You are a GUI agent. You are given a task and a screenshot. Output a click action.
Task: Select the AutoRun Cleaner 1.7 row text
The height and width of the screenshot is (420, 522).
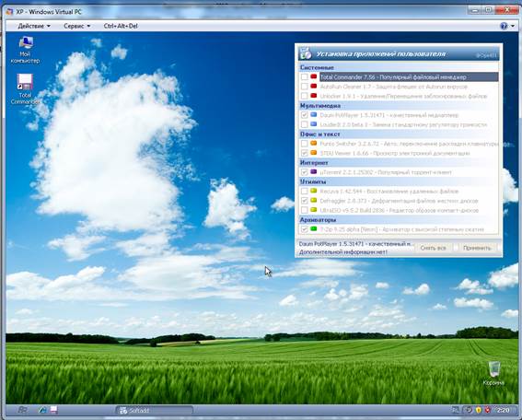coord(394,87)
